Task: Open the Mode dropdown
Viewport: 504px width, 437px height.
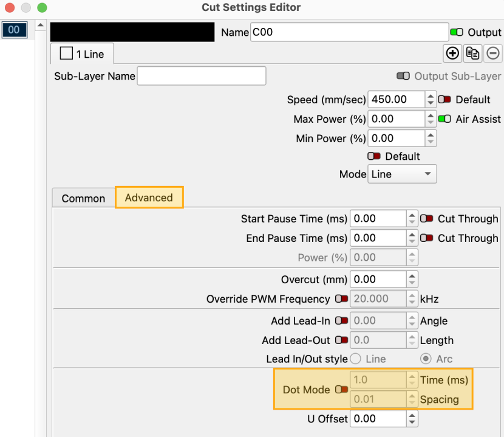Action: 402,174
